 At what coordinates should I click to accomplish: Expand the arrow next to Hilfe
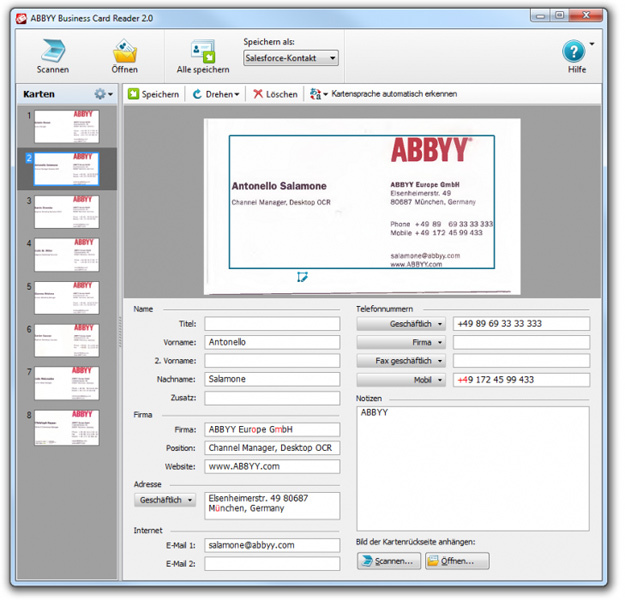coord(592,44)
